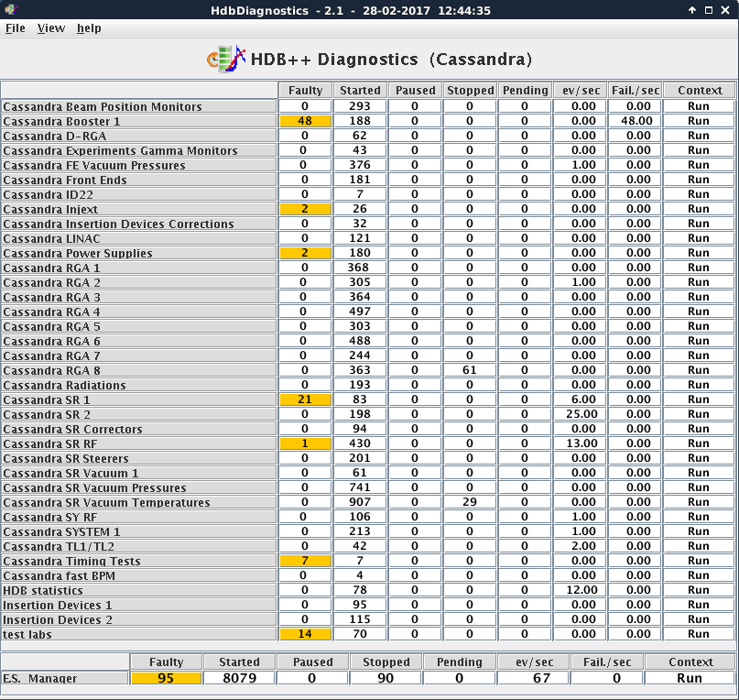Open the help menu
This screenshot has height=700, width=739.
click(89, 28)
